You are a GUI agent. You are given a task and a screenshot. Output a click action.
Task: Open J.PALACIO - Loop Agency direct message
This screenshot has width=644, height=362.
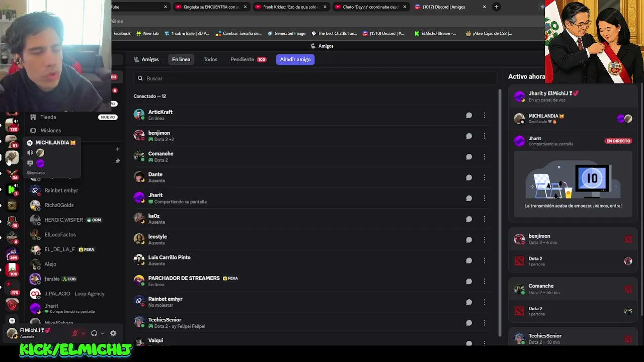(x=72, y=294)
